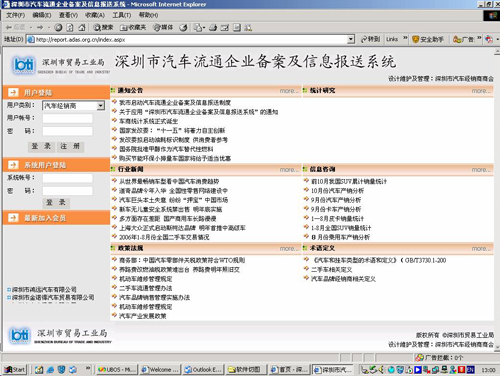500x376 pixels.
Task: Click the 安全助手 toolbar button
Action: pyautogui.click(x=428, y=39)
